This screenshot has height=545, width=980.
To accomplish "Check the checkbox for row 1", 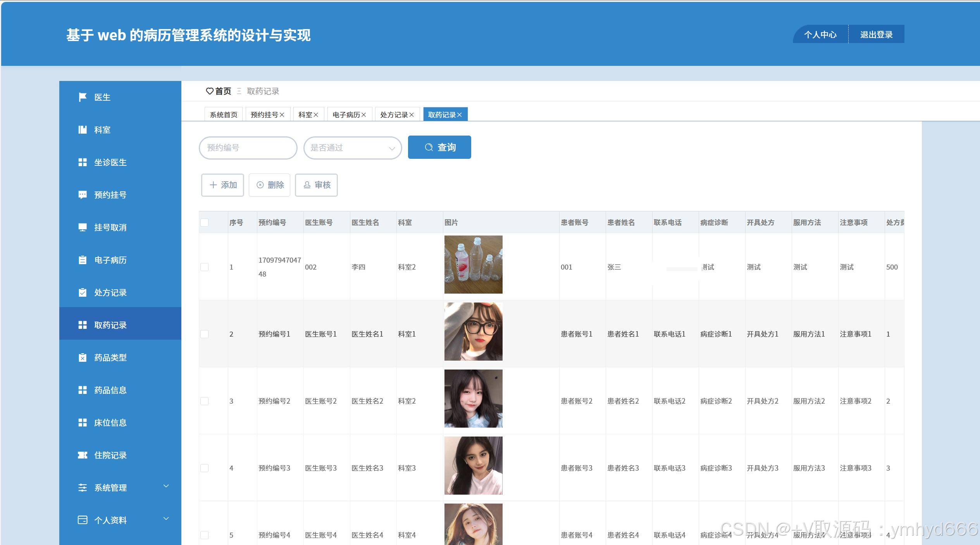I will tap(205, 267).
